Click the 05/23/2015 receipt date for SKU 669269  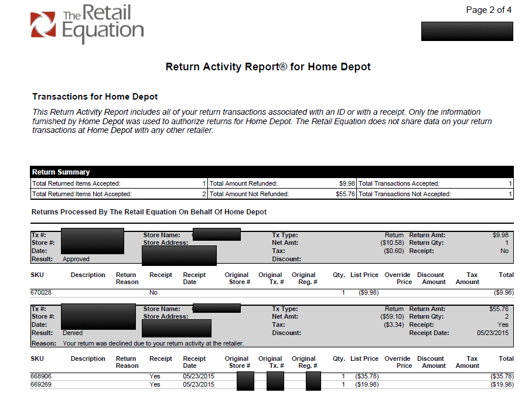[199, 384]
